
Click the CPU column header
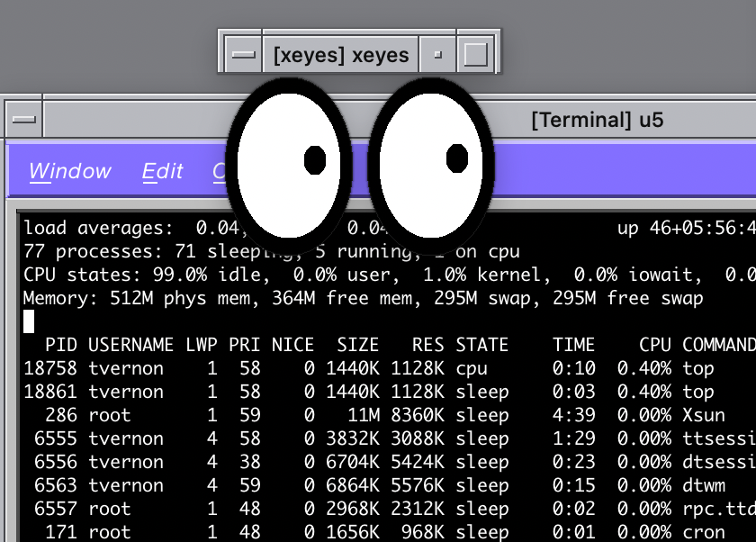coord(655,345)
